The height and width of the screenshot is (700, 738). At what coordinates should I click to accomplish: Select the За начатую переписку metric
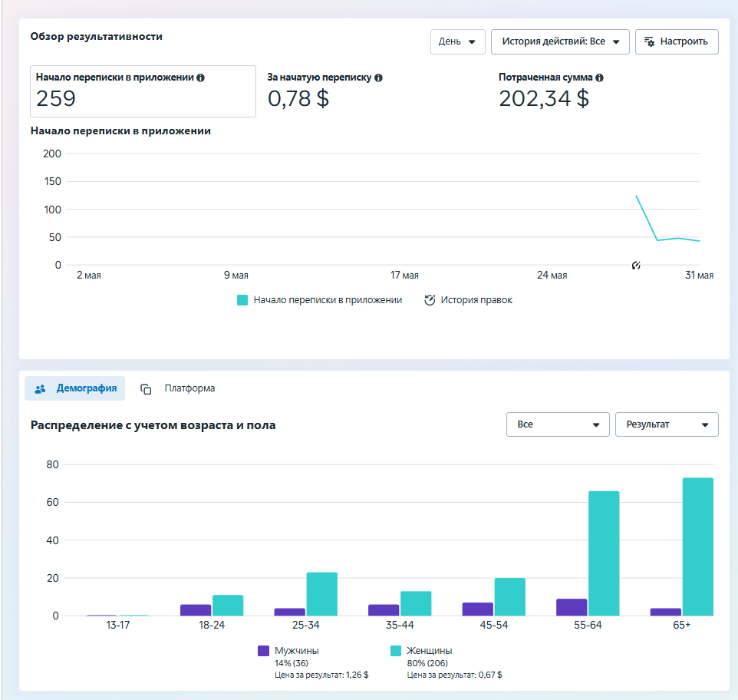click(325, 91)
